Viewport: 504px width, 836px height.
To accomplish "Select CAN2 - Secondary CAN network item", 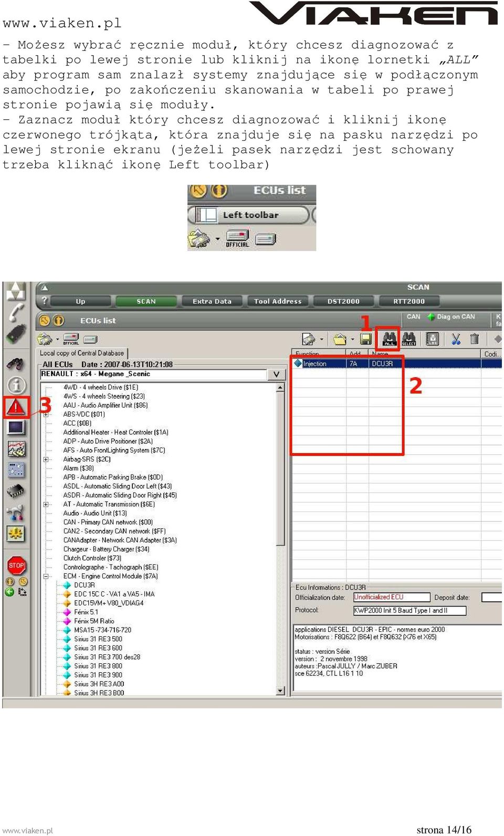I will [x=114, y=531].
